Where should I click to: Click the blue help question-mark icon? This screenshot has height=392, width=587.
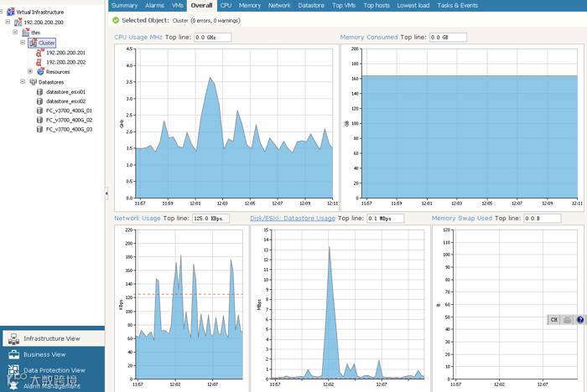click(x=580, y=319)
